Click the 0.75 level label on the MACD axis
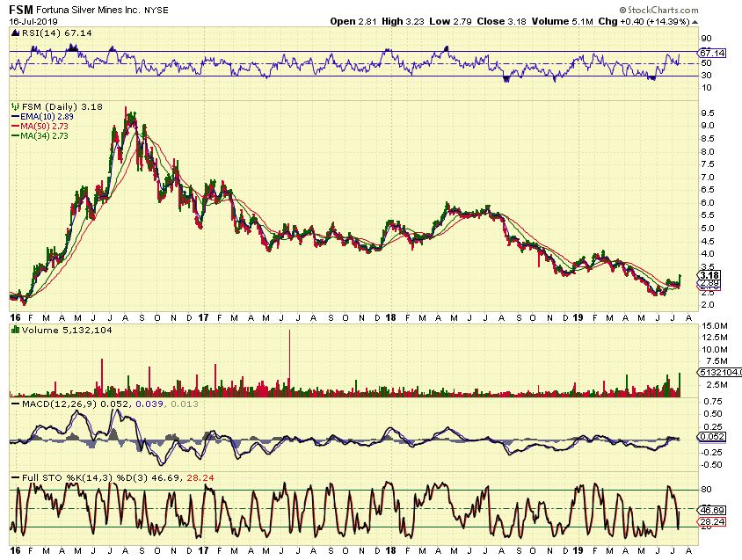This screenshot has height=560, width=742. click(x=713, y=402)
